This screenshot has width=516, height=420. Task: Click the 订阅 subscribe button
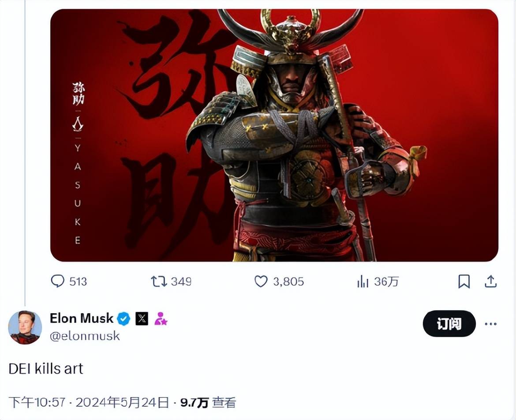(x=449, y=323)
